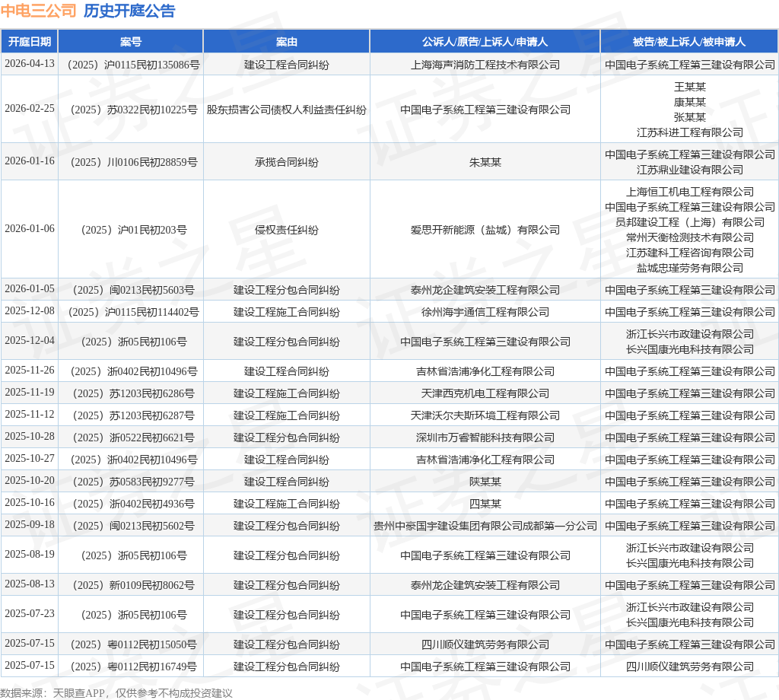Image resolution: width=779 pixels, height=700 pixels.
Task: Select date cell 2026-02-25
Action: click(30, 108)
